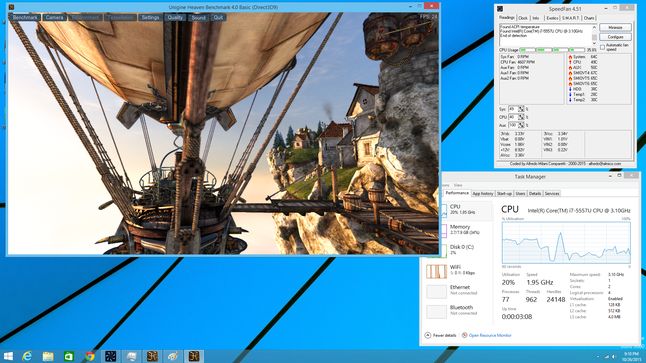
Task: Click the Sys fan speed stepper arrows
Action: (x=521, y=109)
